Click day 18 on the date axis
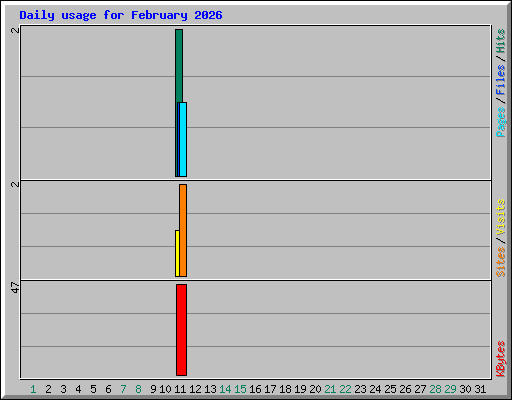The width and height of the screenshot is (512, 400). pyautogui.click(x=285, y=389)
